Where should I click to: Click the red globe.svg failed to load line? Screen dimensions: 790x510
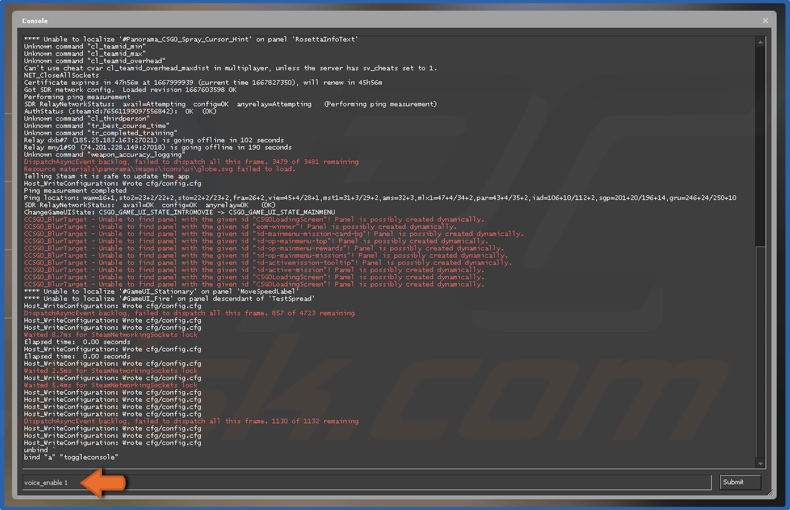coord(160,169)
